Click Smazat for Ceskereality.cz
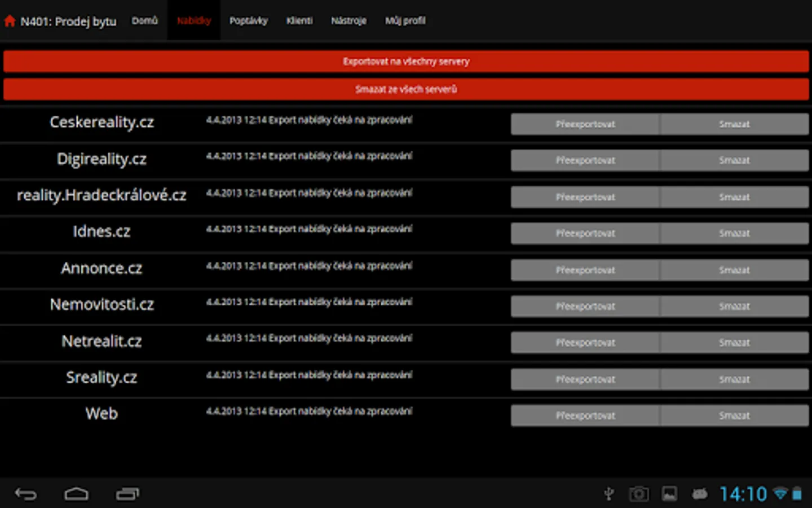The height and width of the screenshot is (508, 812). tap(734, 124)
